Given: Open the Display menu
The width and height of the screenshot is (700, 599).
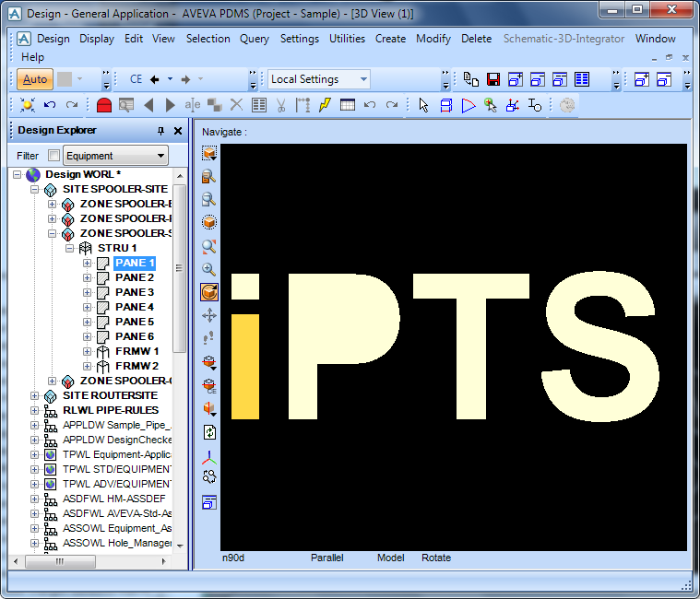Looking at the screenshot, I should coord(97,39).
